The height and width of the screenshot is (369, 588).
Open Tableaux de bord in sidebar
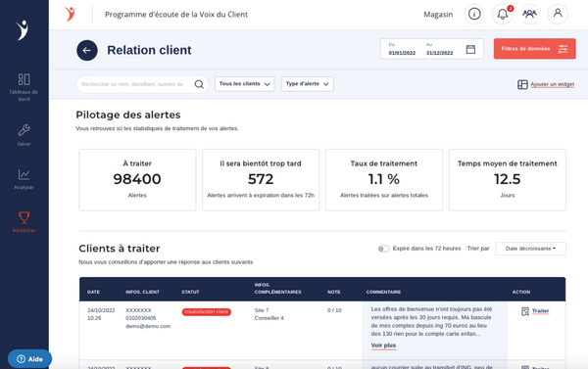tap(24, 87)
